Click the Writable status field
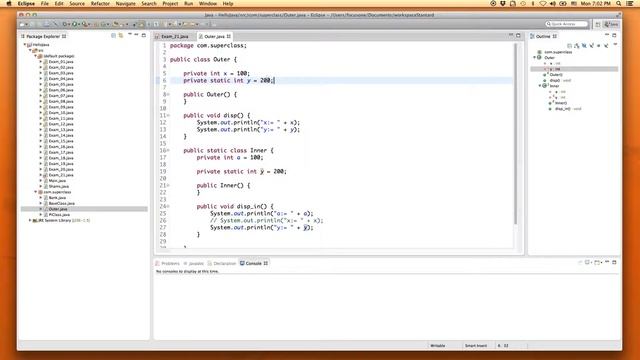640x360 pixels. click(438, 346)
